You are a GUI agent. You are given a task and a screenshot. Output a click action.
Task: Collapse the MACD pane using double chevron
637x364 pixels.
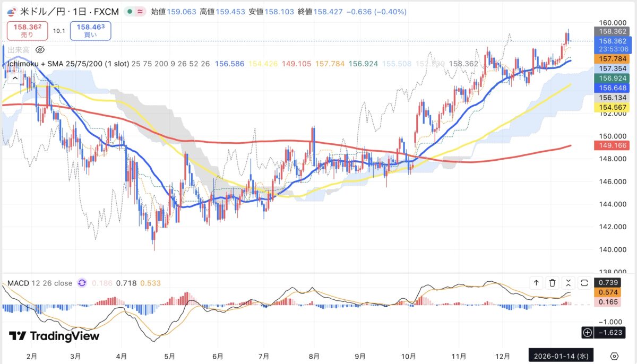point(569,283)
